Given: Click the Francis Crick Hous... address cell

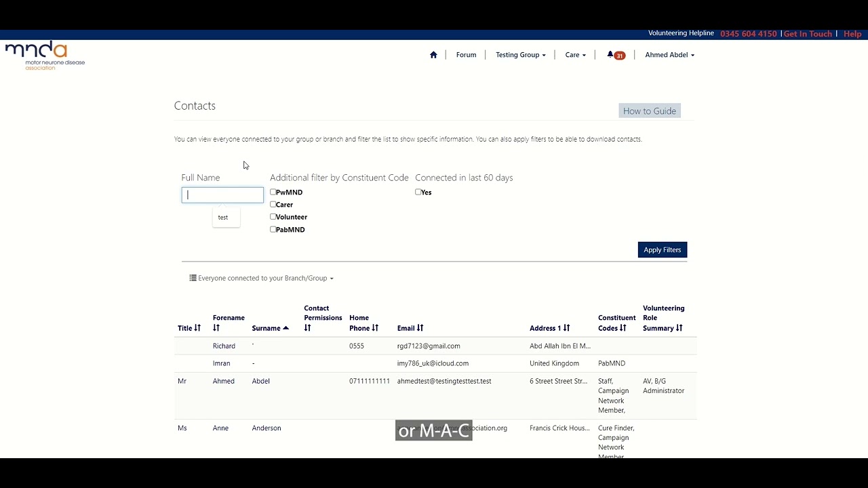Looking at the screenshot, I should [x=559, y=428].
